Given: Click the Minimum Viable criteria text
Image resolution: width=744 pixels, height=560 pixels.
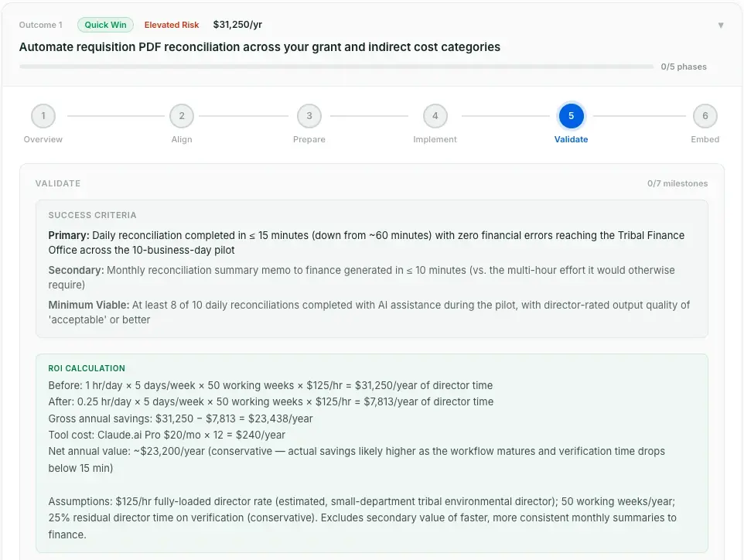Looking at the screenshot, I should pos(371,312).
